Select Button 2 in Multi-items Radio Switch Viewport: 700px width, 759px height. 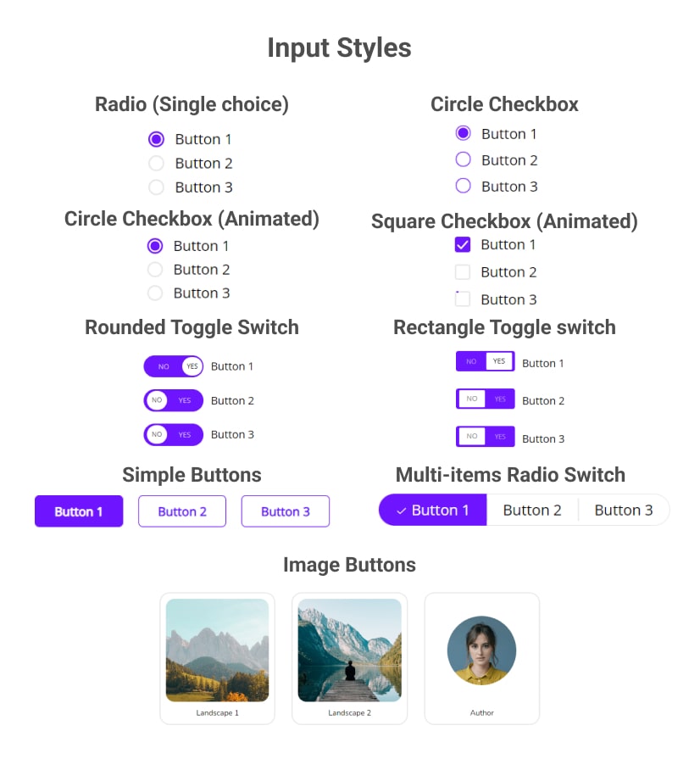[x=532, y=511]
